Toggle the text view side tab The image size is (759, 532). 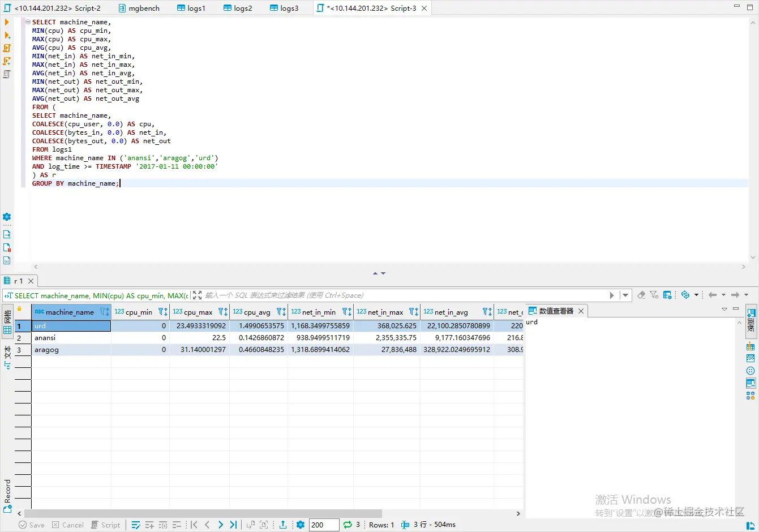[x=7, y=357]
